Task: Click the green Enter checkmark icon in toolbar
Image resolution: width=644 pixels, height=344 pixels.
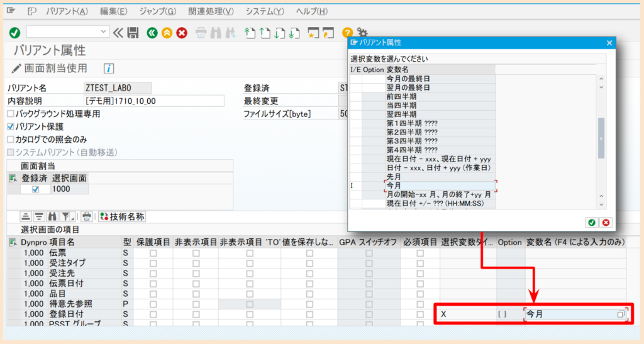Action: click(x=15, y=33)
